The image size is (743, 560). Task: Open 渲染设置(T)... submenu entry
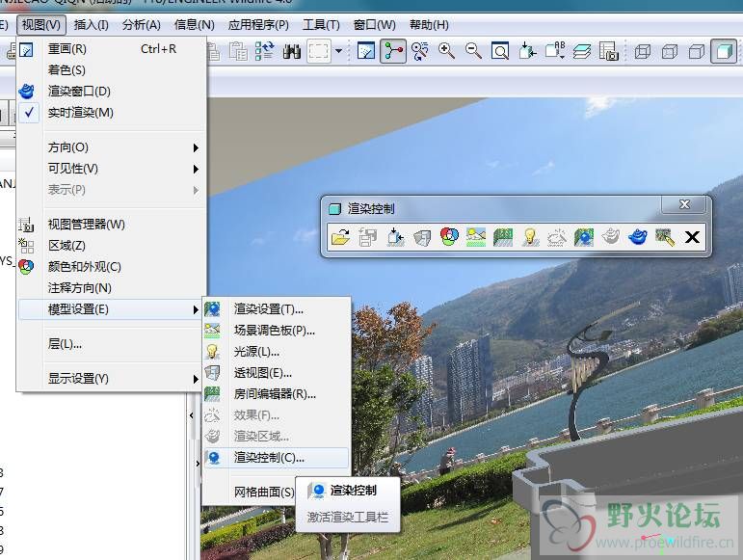277,308
